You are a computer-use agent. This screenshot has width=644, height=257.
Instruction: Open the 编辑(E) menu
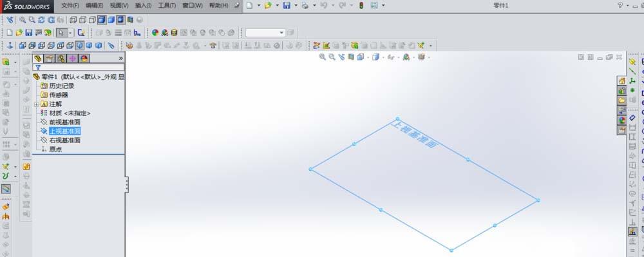(x=95, y=5)
